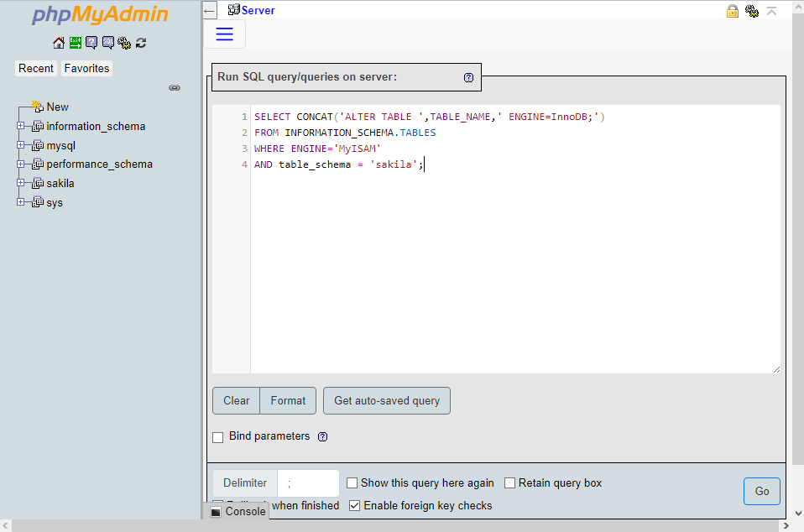Open the MySQL documentation SQL icon
This screenshot has height=532, width=804.
point(107,43)
